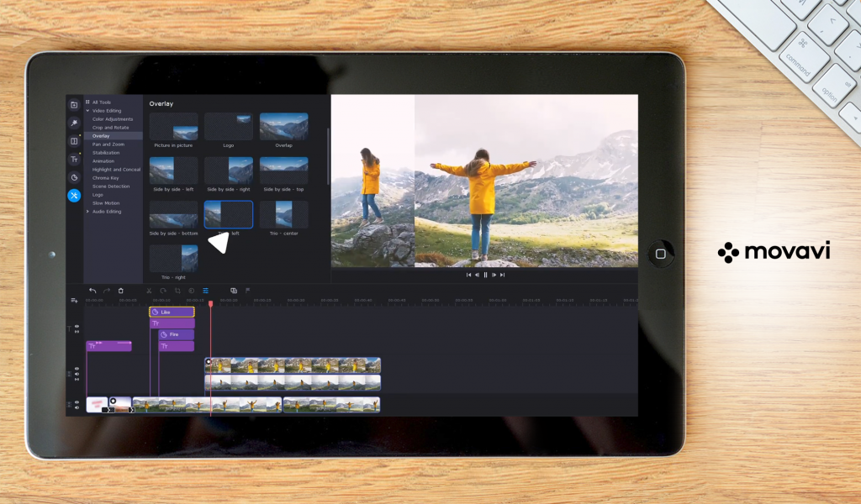Collapse the Video Editing section
The height and width of the screenshot is (504, 861).
click(x=102, y=110)
